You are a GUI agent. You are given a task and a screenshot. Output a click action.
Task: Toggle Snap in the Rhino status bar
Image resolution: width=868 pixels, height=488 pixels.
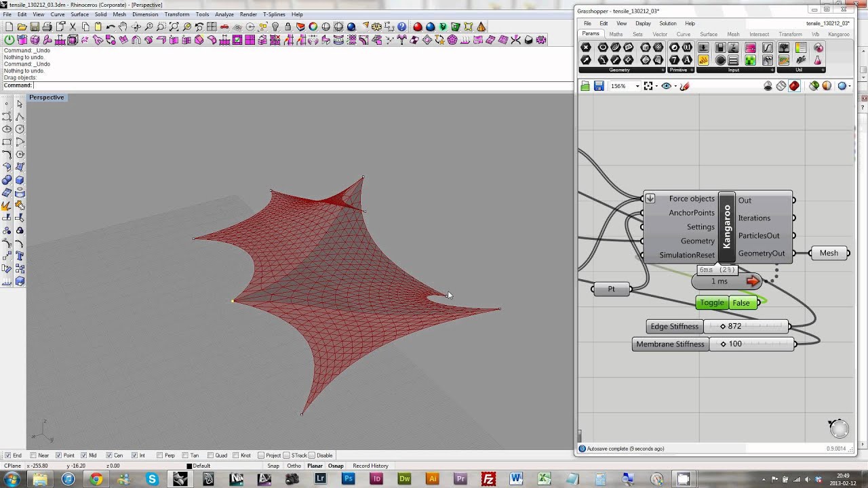[273, 466]
